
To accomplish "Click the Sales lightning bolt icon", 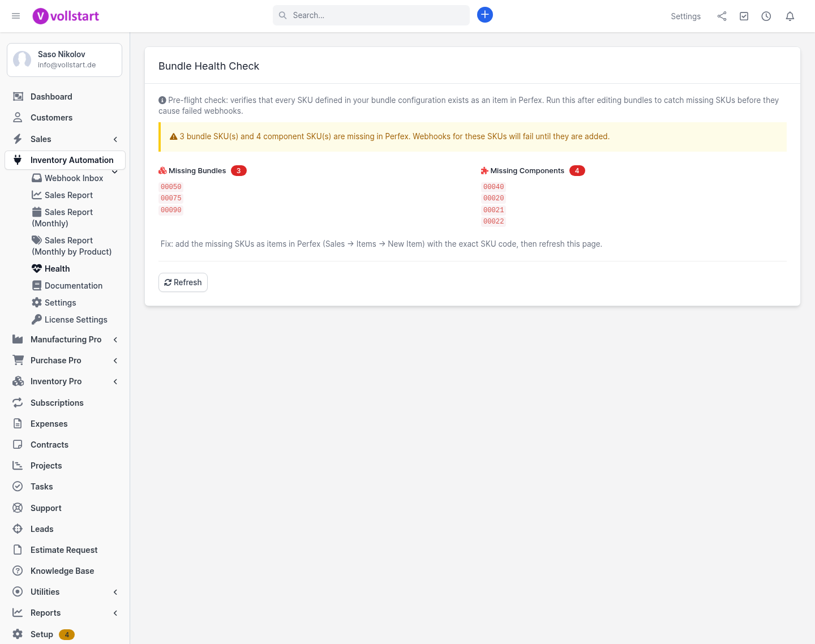I will [18, 139].
